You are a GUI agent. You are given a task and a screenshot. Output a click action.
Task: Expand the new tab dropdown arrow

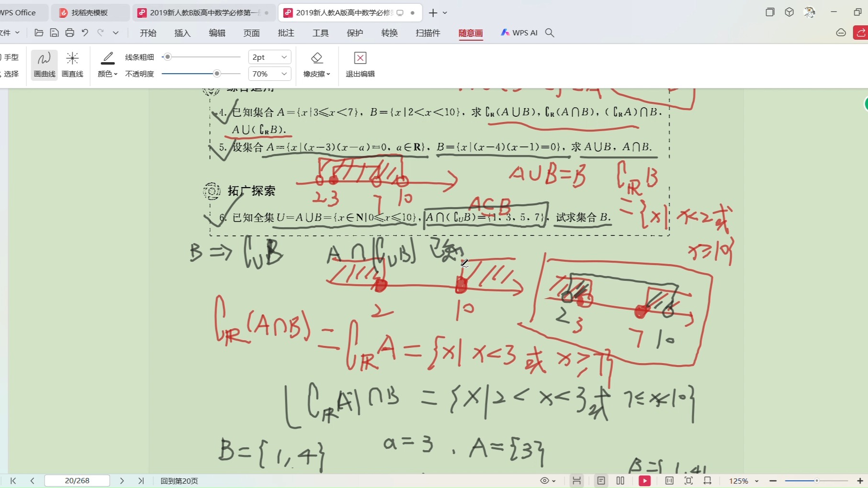click(x=445, y=13)
